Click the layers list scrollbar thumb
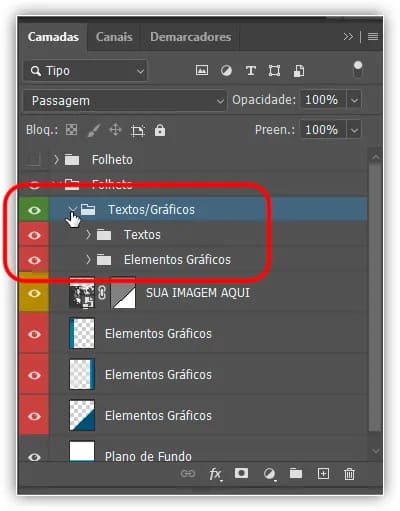The height and width of the screenshot is (511, 400). 375,297
